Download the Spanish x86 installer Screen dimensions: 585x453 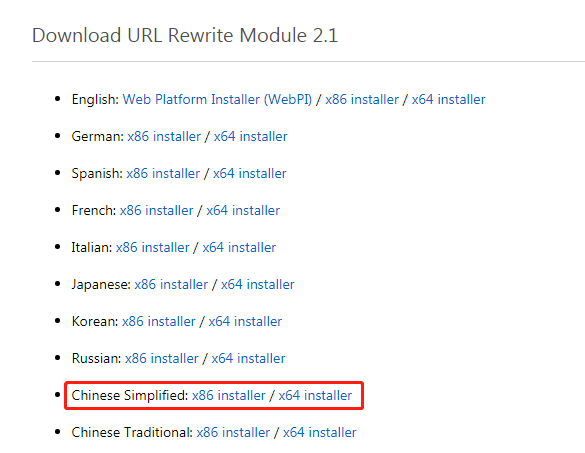(x=163, y=174)
